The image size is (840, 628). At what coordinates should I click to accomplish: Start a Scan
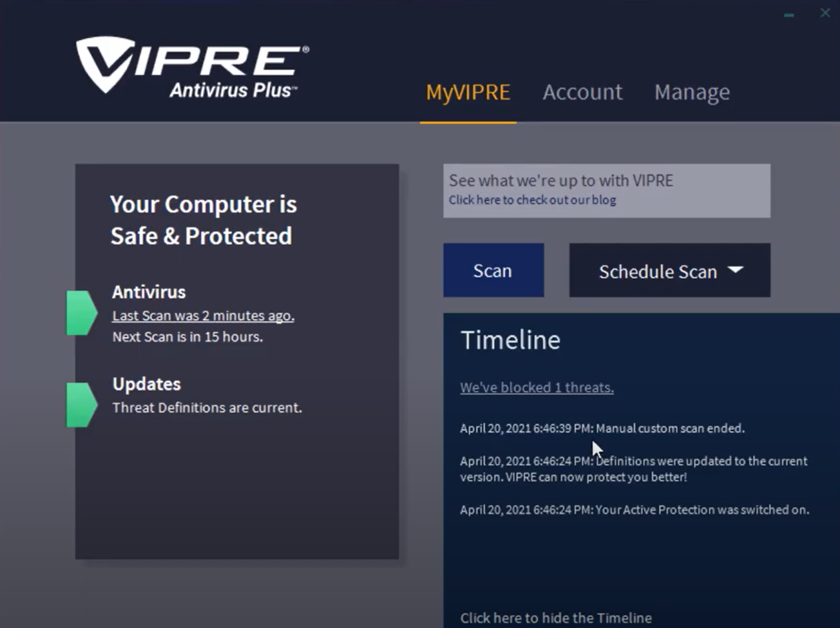point(493,270)
